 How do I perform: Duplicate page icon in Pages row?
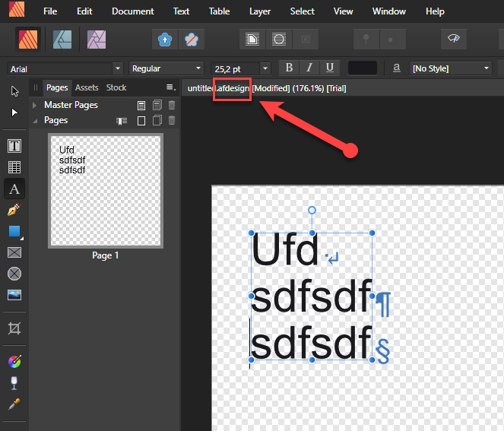(x=157, y=121)
